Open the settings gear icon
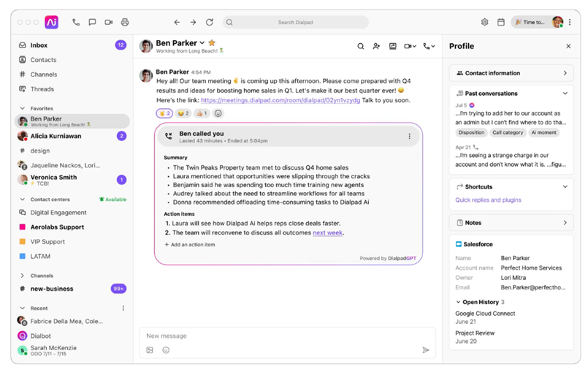 click(x=484, y=22)
